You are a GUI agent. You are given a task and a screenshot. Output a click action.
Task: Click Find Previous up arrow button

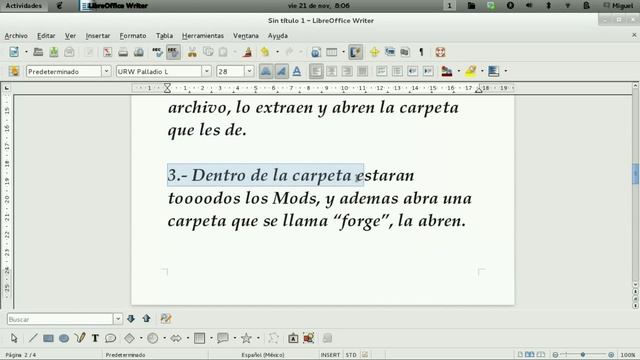tap(147, 318)
